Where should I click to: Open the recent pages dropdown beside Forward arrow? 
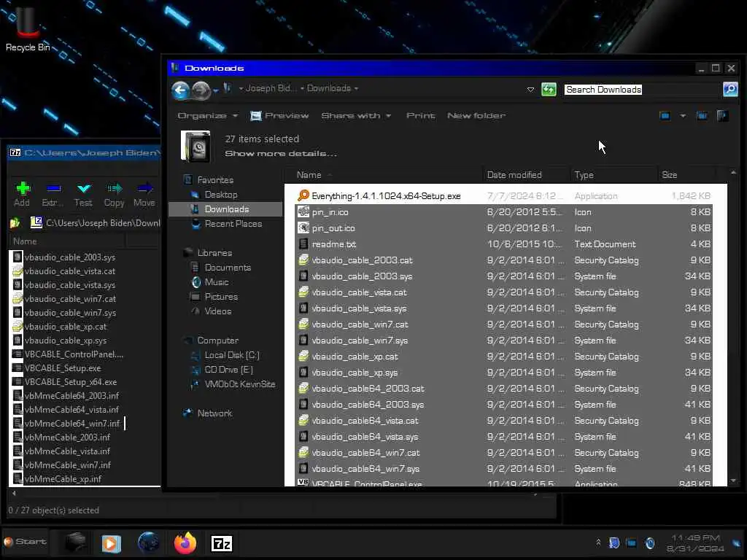click(216, 90)
